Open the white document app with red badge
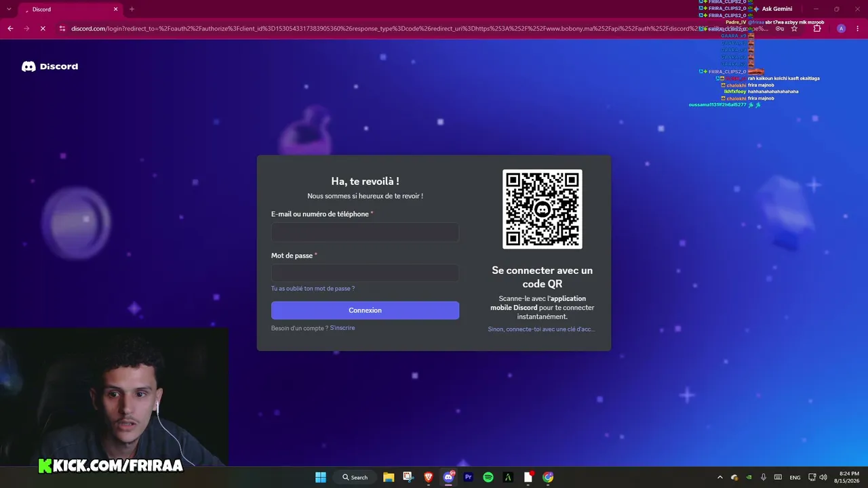The height and width of the screenshot is (488, 868). pos(528,477)
